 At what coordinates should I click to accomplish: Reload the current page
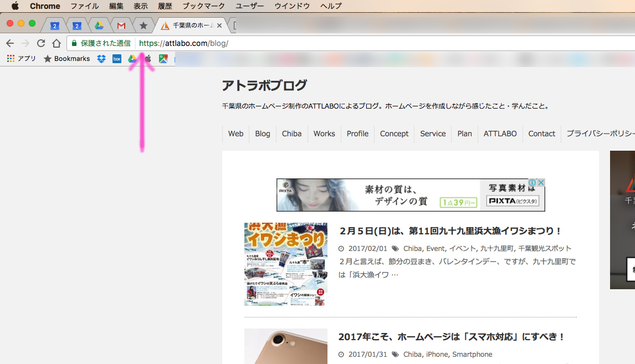pos(41,43)
